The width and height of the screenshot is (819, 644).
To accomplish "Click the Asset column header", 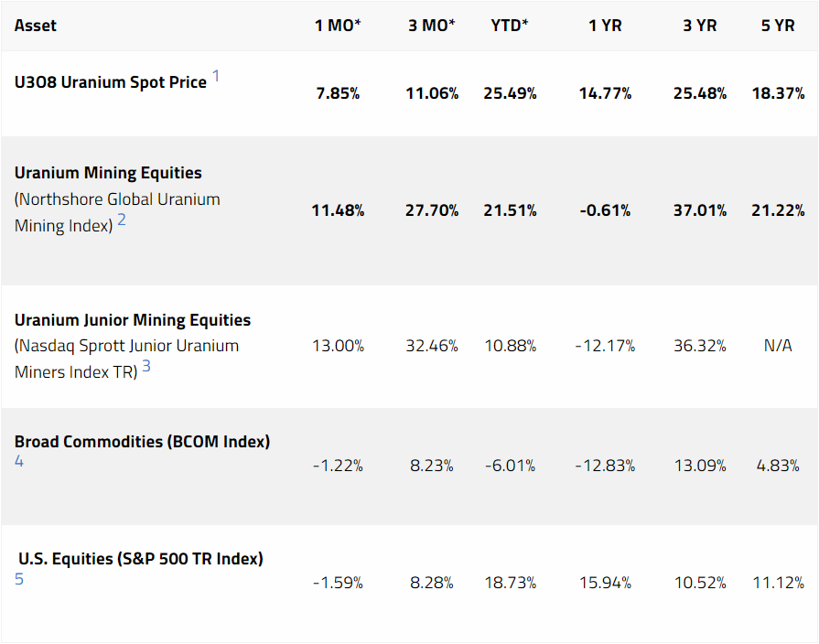I will 36,26.
